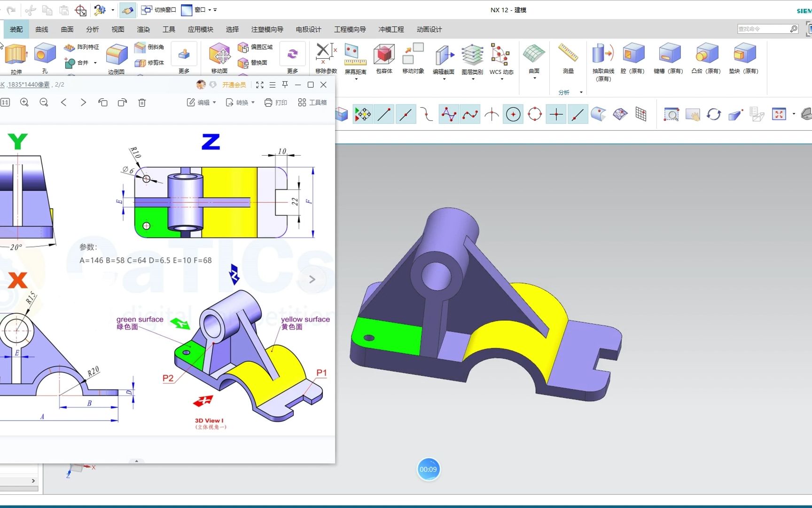Screen dimensions: 812x508
Task: Toggle the end point snap option
Action: pyautogui.click(x=384, y=114)
